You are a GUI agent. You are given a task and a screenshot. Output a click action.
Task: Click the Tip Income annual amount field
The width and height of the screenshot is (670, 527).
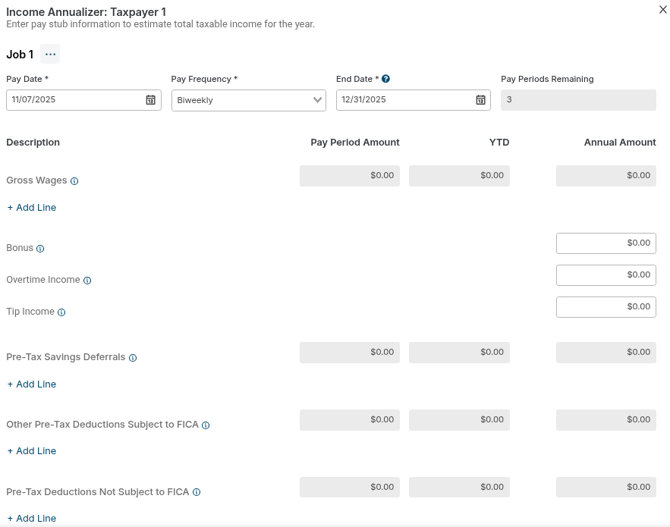pos(605,307)
